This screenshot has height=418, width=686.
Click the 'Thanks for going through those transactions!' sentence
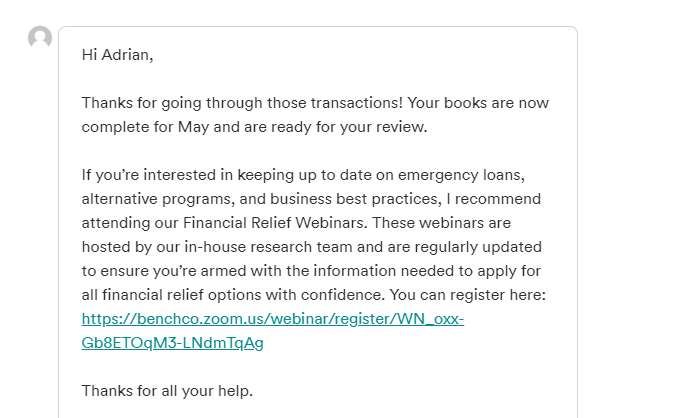tap(242, 103)
